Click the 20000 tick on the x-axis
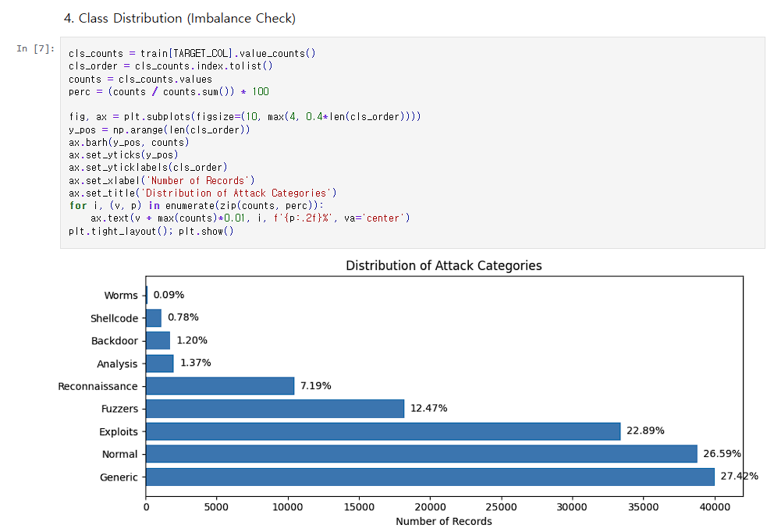The height and width of the screenshot is (532, 767). (430, 507)
